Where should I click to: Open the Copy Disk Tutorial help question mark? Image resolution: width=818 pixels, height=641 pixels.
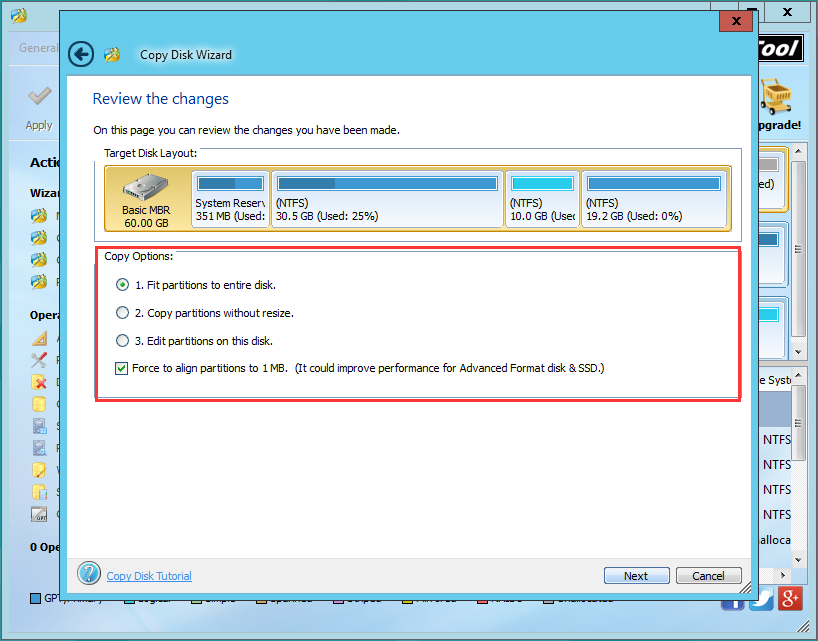coord(89,573)
